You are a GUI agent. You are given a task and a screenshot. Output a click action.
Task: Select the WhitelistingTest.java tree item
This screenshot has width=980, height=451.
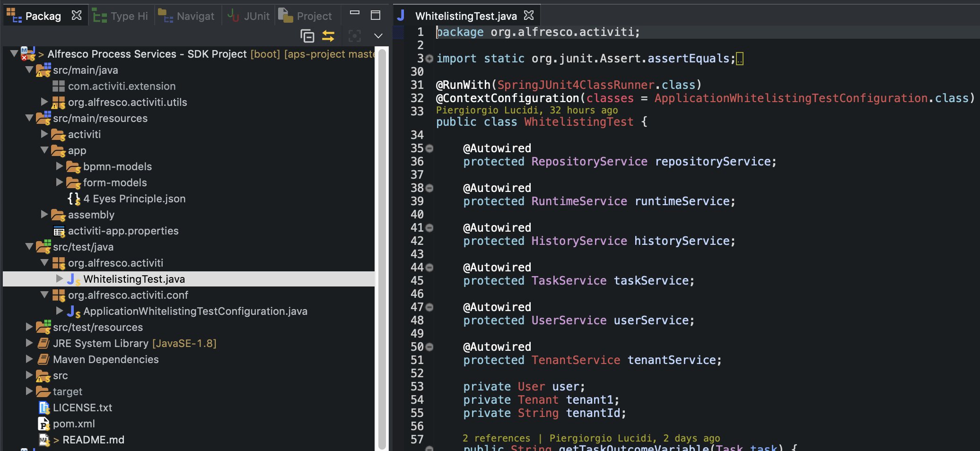[x=134, y=279]
